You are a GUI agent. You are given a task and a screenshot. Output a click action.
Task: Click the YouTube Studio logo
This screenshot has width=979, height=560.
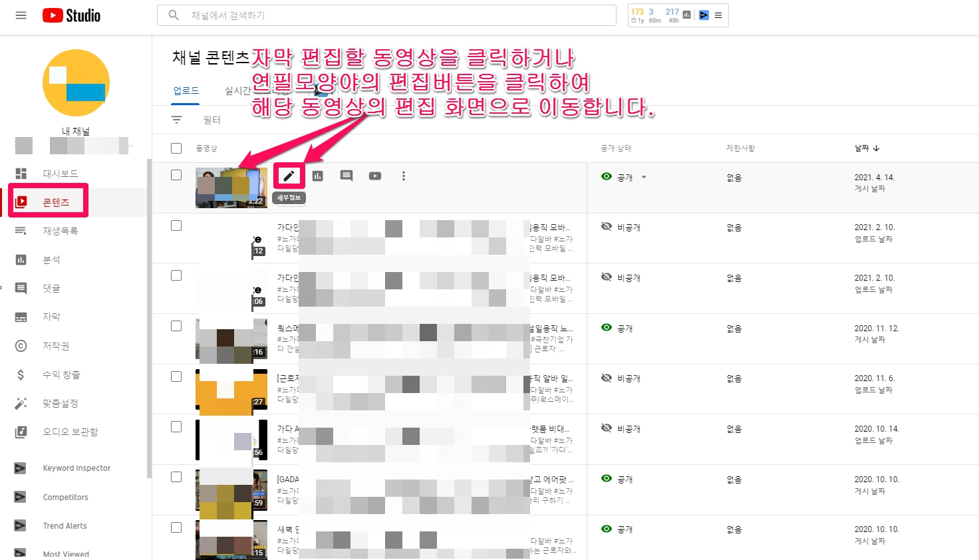point(72,15)
